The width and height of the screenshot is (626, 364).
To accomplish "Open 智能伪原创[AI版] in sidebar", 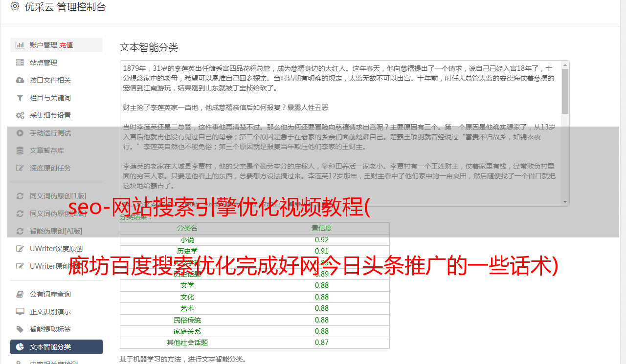I will [x=56, y=231].
